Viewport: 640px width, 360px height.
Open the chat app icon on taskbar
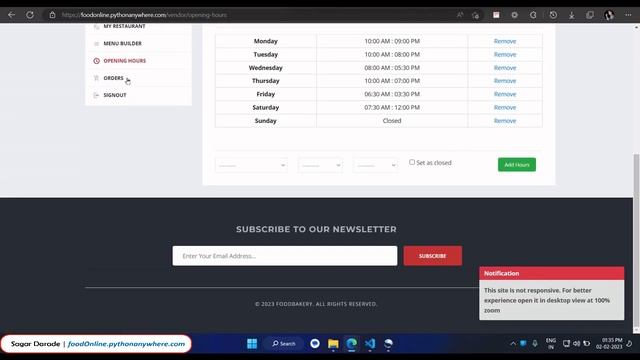click(315, 344)
